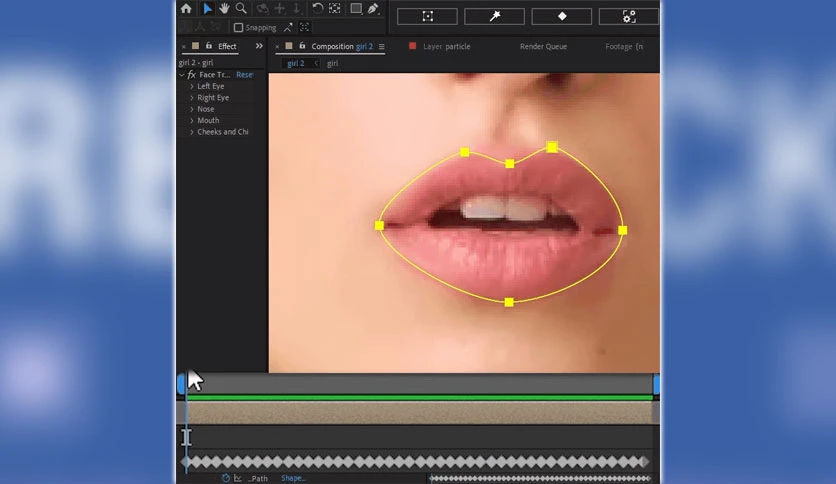
Task: Click the top-right lip mask vertex
Action: [552, 147]
